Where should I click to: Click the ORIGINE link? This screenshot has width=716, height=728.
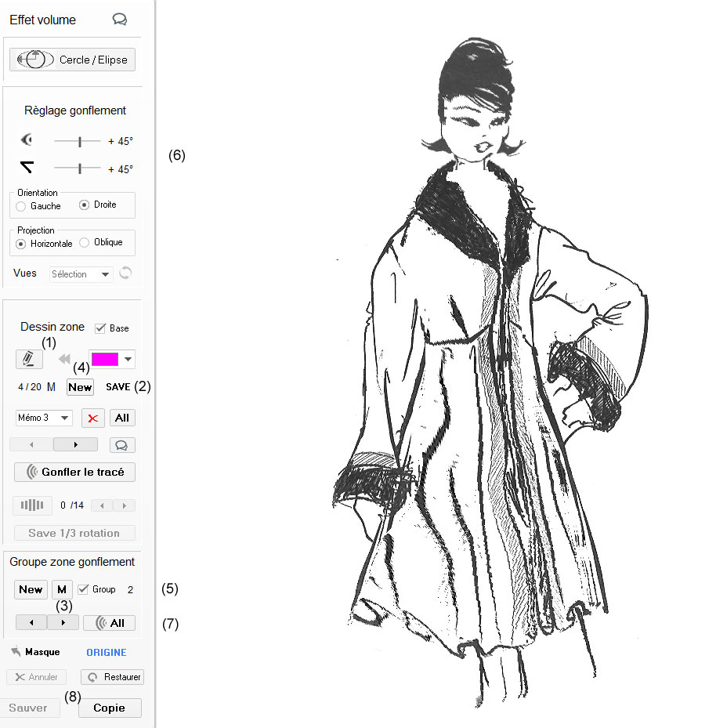click(x=106, y=652)
